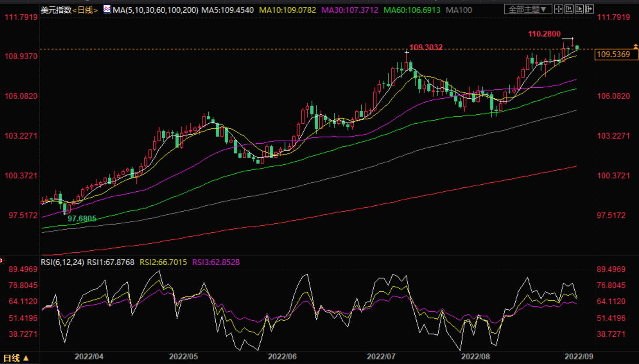Click the 110.2800 high price marker
The width and height of the screenshot is (639, 364).
[x=544, y=34]
